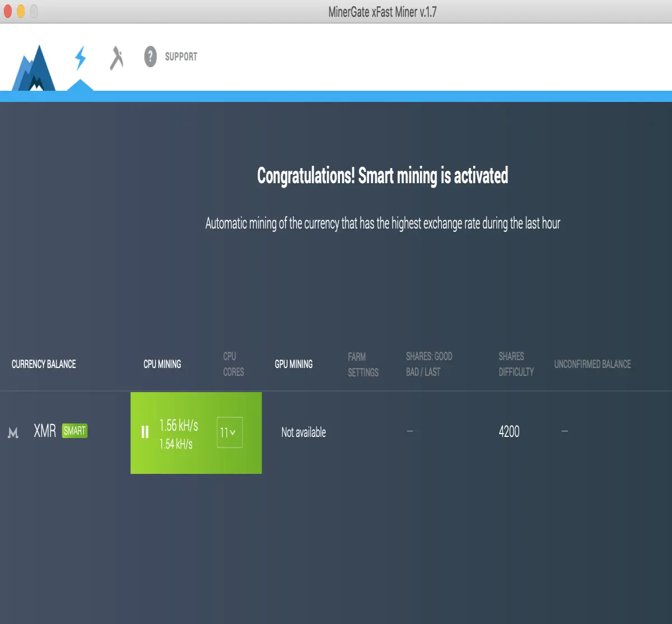Open the SUPPORT link
Screen dimensions: 672x624
[x=181, y=57]
